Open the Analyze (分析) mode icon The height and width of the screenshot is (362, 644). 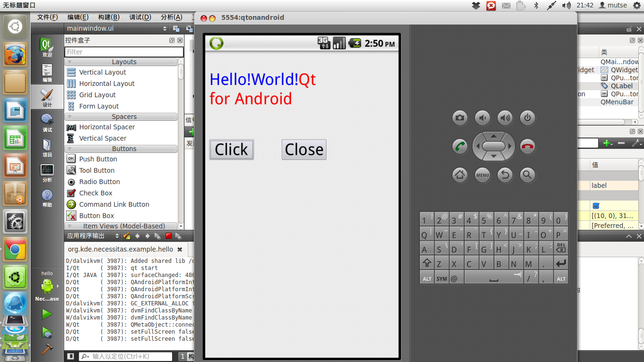click(47, 173)
